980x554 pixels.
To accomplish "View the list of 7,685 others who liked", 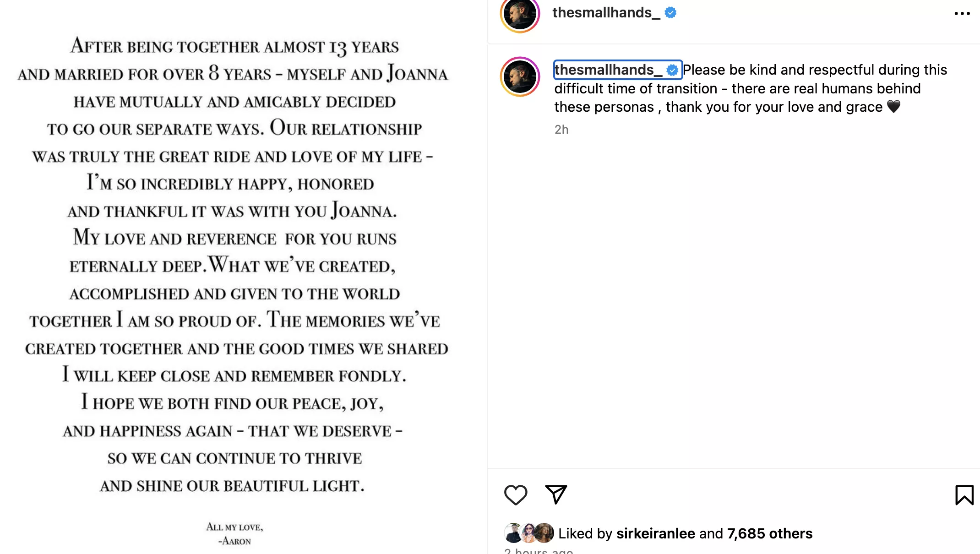I will pos(769,533).
